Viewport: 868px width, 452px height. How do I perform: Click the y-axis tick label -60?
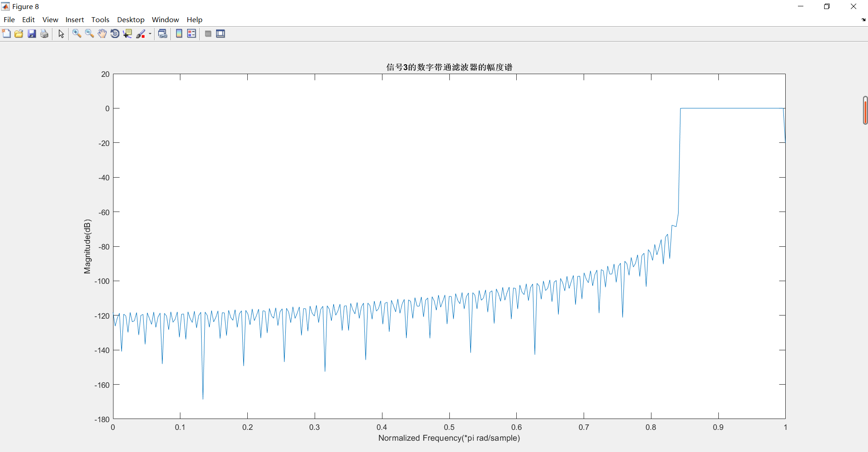pyautogui.click(x=104, y=212)
